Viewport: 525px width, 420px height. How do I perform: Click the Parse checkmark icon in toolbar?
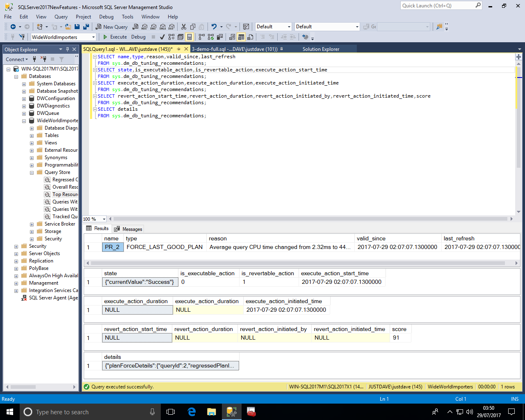click(162, 37)
